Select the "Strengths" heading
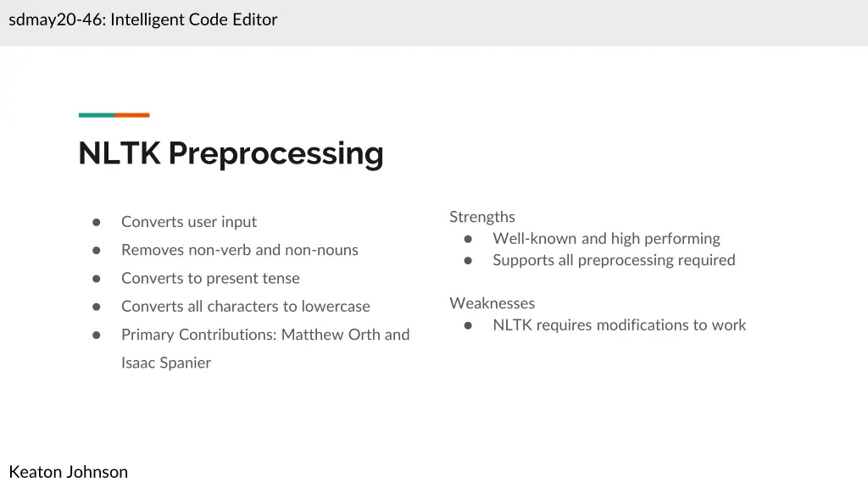 click(482, 217)
